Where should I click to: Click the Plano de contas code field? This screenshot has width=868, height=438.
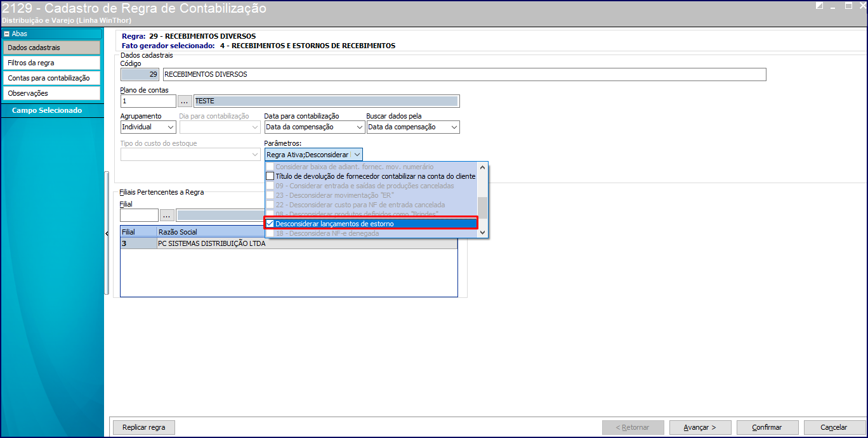click(148, 101)
